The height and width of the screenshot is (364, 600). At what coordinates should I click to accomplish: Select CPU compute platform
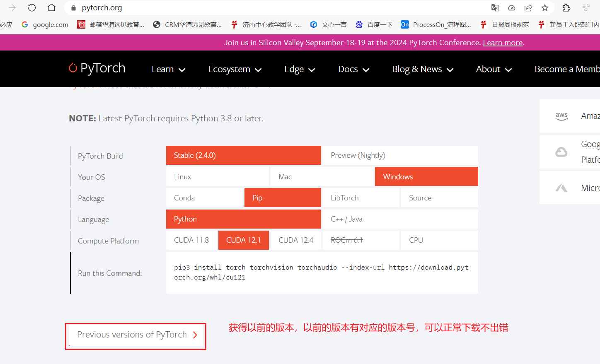(x=440, y=240)
